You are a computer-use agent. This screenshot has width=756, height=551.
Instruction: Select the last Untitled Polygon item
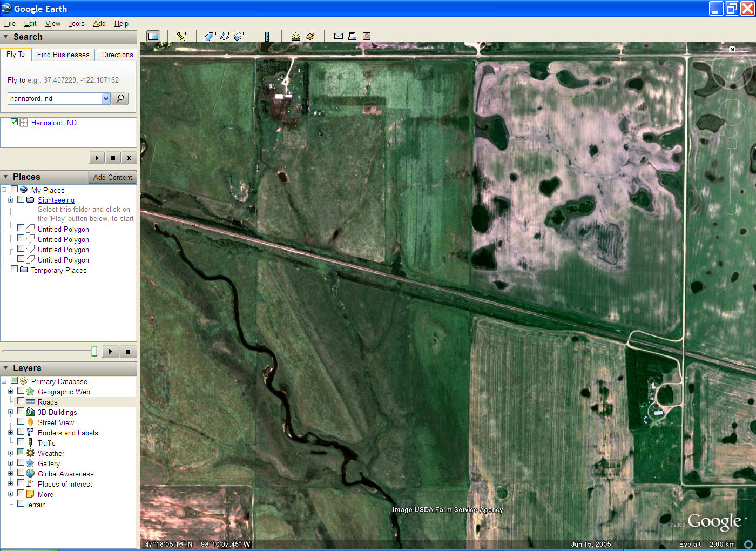click(63, 260)
